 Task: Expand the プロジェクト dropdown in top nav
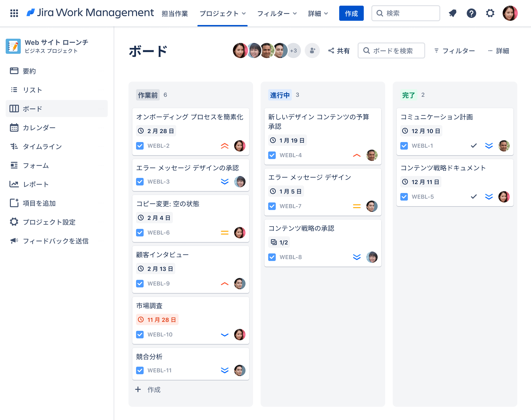click(x=223, y=13)
